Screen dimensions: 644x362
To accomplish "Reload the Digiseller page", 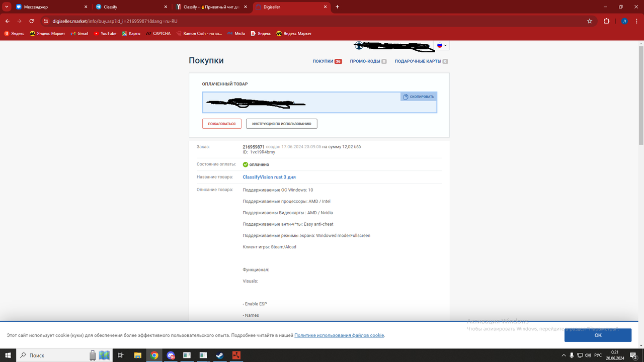I will tap(32, 21).
